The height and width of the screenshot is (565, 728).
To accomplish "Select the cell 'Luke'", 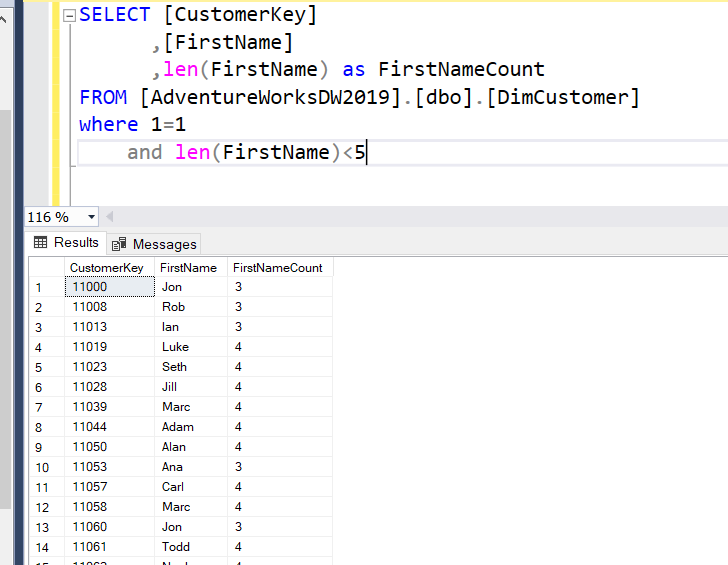I will [x=191, y=346].
